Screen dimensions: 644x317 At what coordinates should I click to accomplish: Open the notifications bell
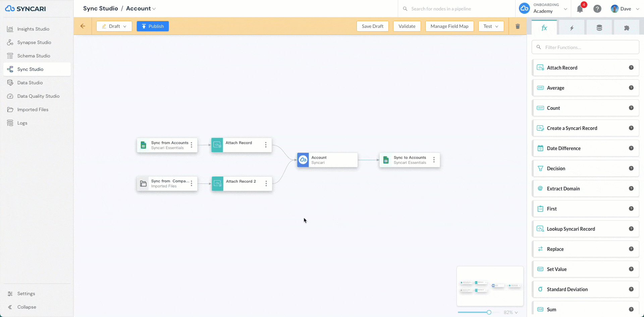[580, 9]
